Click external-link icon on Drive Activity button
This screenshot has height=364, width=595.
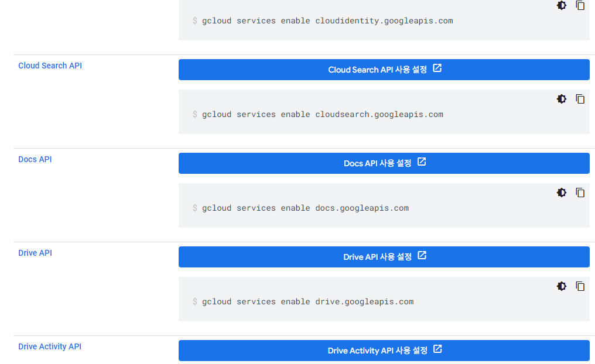pos(437,349)
